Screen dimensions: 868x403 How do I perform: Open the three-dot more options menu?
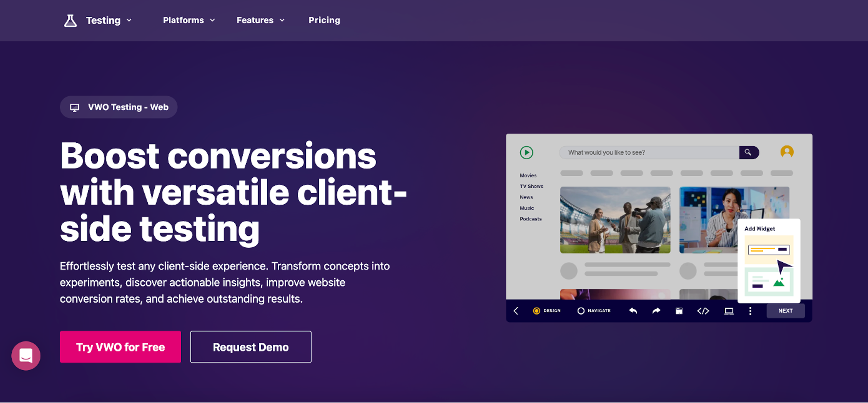750,311
